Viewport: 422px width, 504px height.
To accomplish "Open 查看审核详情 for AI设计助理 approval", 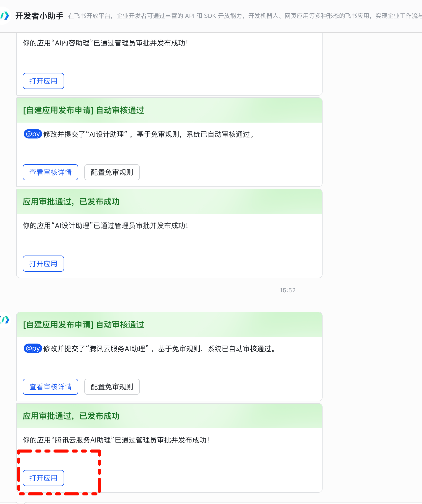I will point(50,172).
